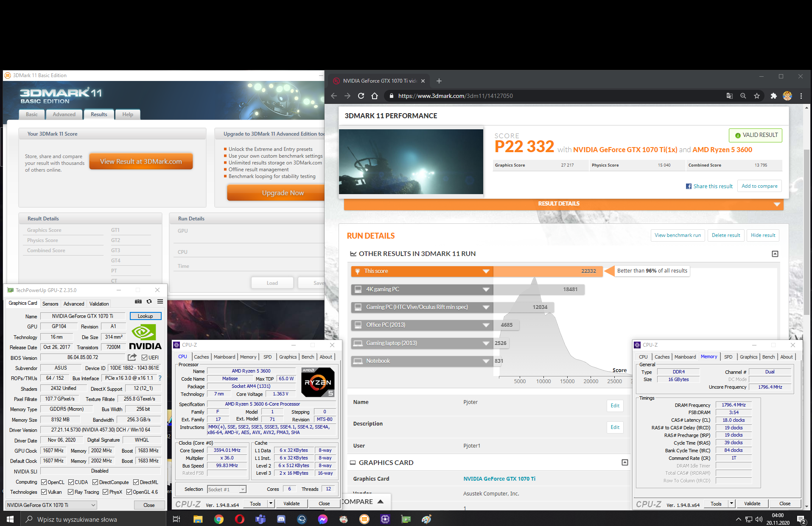The width and height of the screenshot is (812, 526).
Task: Switch to the Mainboard tab in CPU-Z CPU window
Action: tap(224, 357)
